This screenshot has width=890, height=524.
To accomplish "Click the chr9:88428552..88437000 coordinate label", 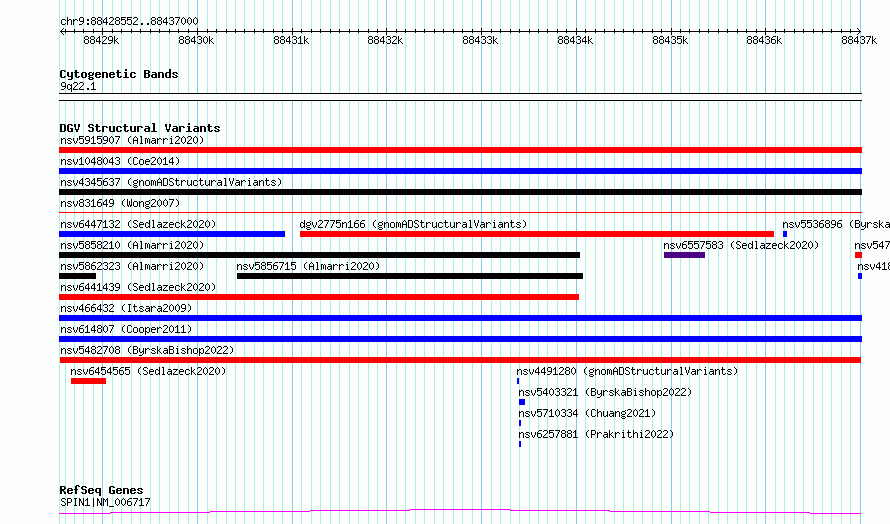I will 129,22.
